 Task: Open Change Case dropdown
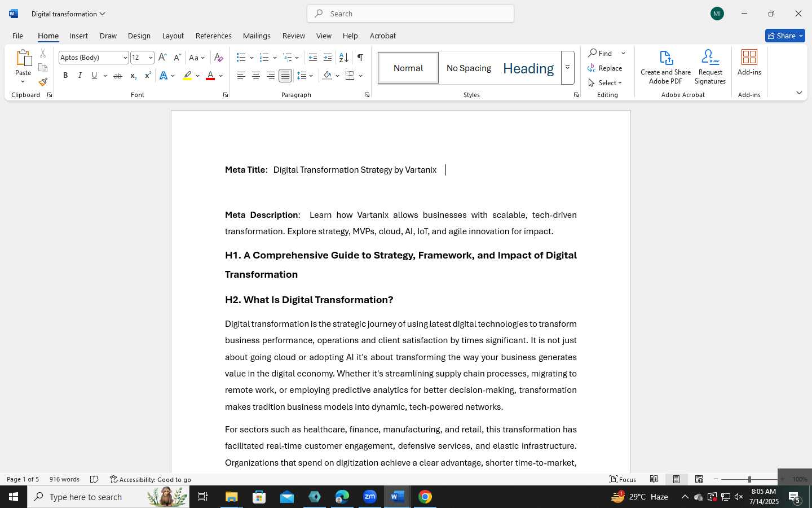[x=197, y=58]
